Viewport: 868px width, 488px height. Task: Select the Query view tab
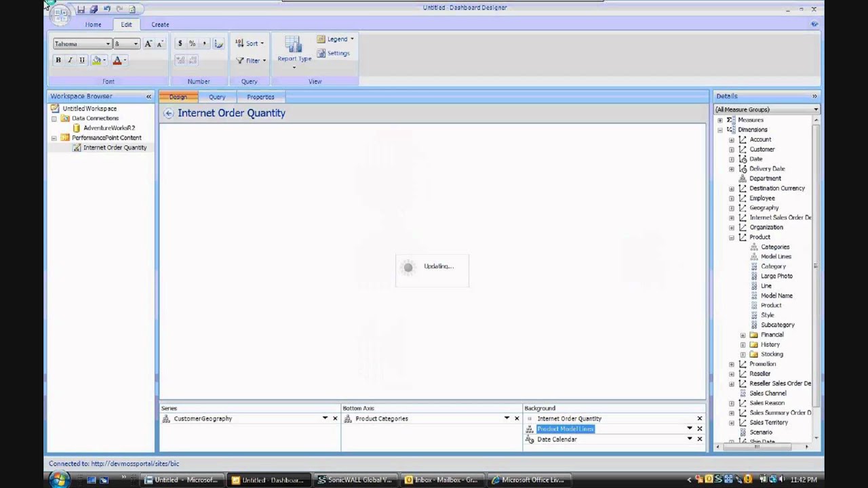[x=217, y=97]
